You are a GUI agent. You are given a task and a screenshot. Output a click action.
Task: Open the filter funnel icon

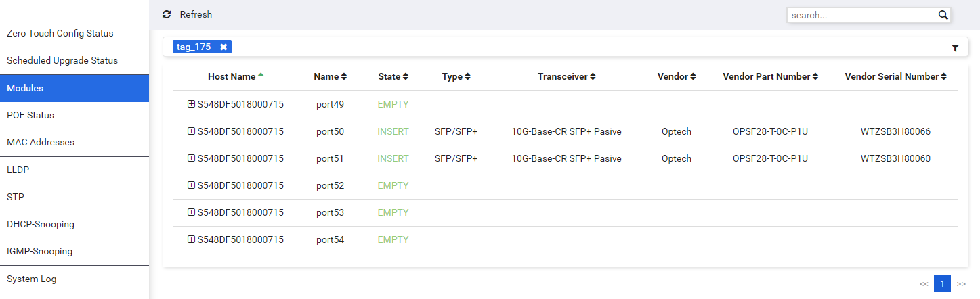pyautogui.click(x=955, y=48)
